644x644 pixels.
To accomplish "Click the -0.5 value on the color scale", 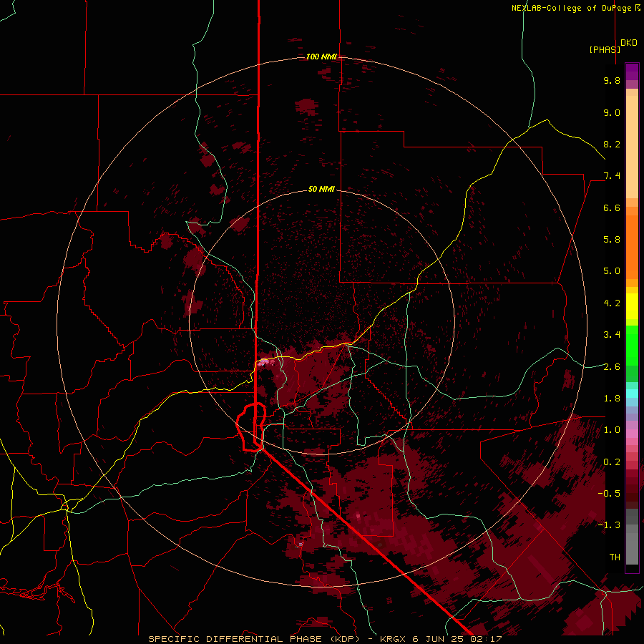I will 609,493.
